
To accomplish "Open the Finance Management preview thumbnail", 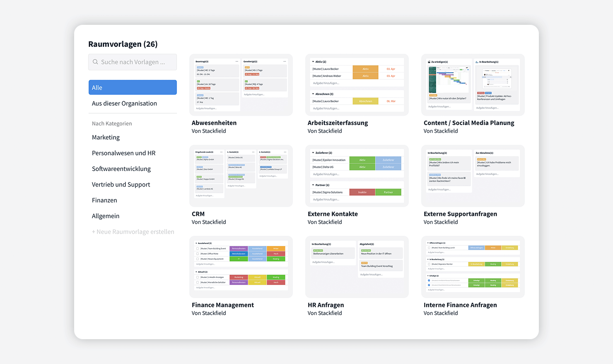I will 241,267.
